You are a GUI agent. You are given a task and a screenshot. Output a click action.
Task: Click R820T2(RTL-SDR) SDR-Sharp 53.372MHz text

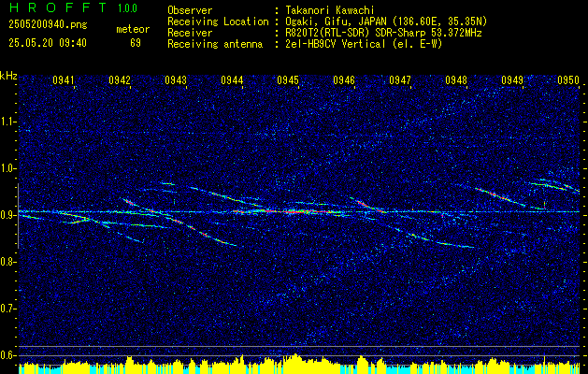tap(383, 33)
